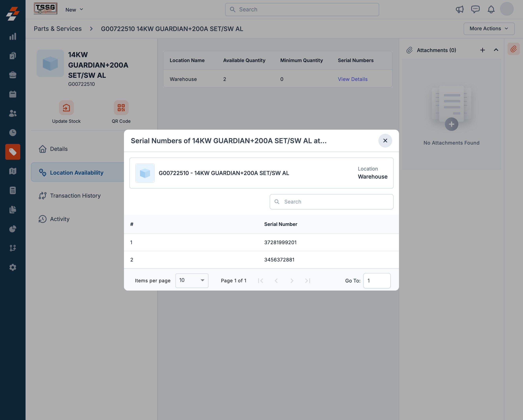523x420 pixels.
Task: Collapse the Attachments panel chevron
Action: click(x=496, y=50)
